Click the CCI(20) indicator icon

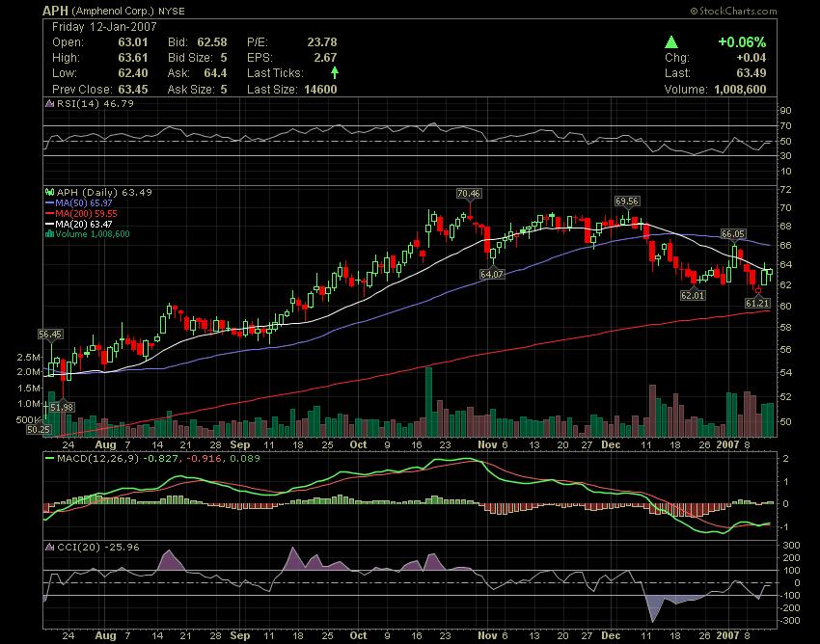coord(50,548)
